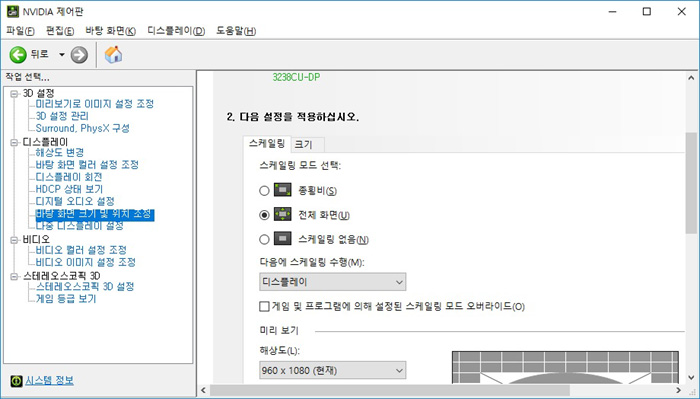Screen dimensions: 700x399
Task: Click the vertical scrollbar thumb
Action: point(691,183)
